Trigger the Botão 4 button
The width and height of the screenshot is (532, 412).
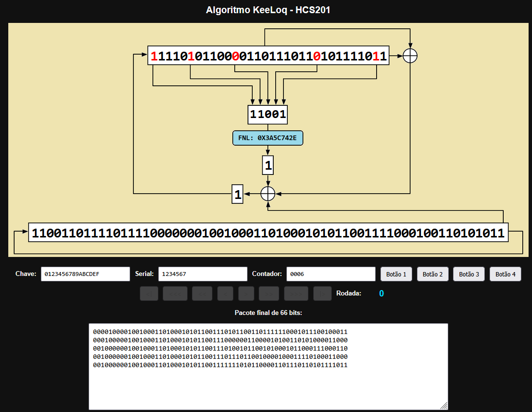click(x=505, y=274)
